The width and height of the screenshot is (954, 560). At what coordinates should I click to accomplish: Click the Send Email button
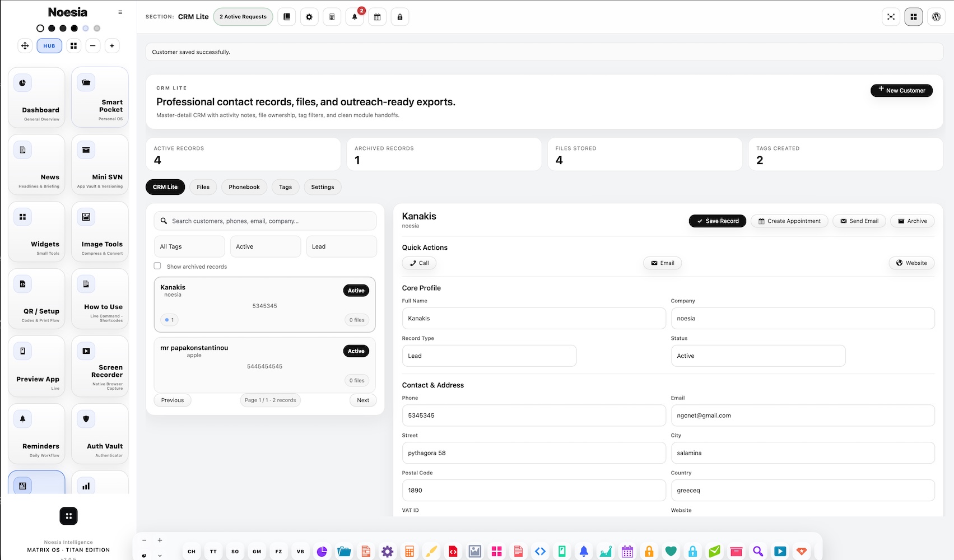coord(859,221)
